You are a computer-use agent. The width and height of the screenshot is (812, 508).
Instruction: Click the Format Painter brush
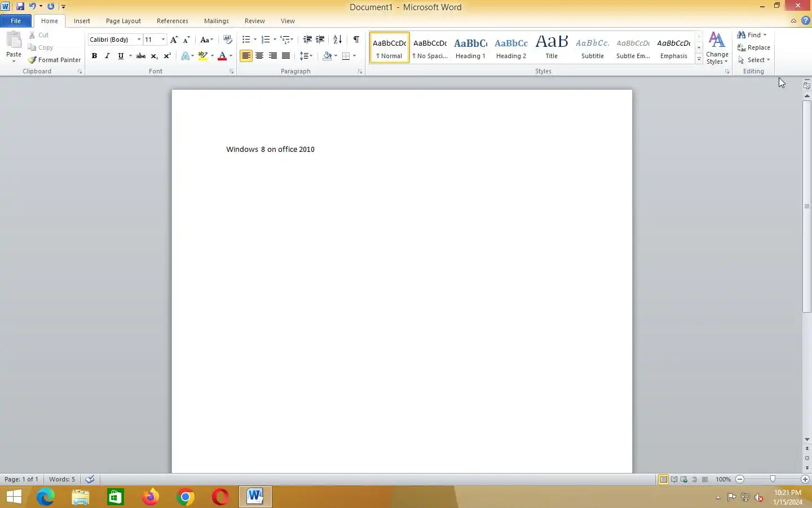click(x=55, y=60)
